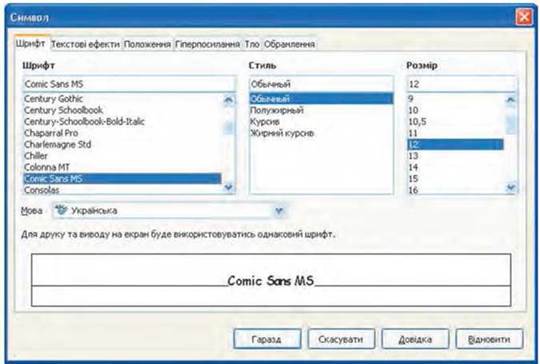Click the Відновити button
The image size is (540, 364).
[489, 339]
